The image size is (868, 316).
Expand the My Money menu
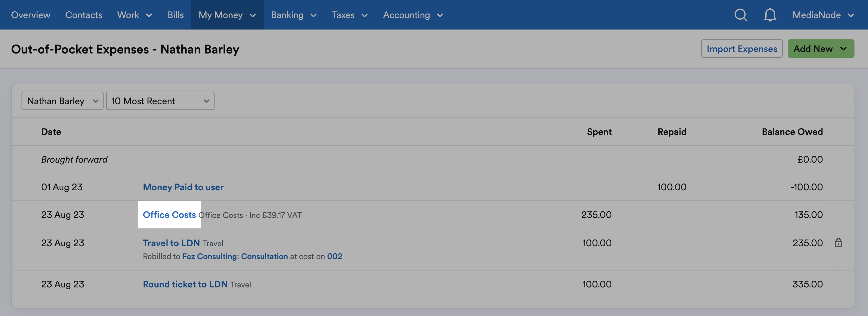coord(227,15)
